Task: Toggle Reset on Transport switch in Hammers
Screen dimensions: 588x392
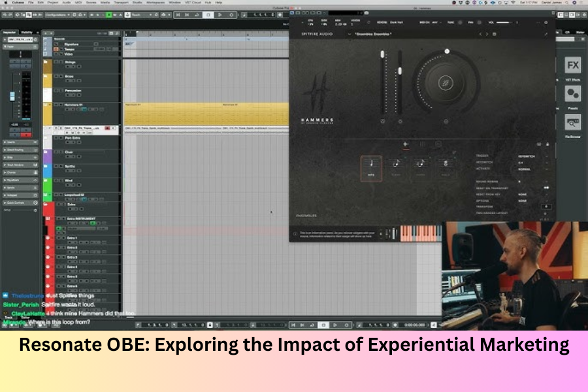Action: (546, 188)
